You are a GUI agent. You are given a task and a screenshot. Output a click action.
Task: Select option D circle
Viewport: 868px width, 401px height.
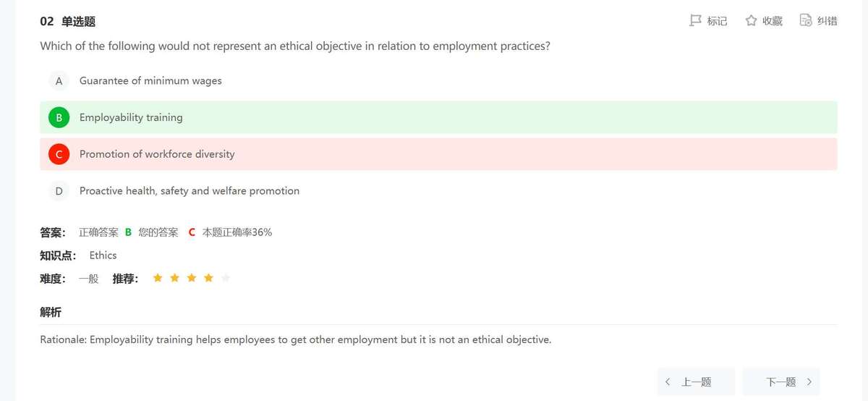coord(59,191)
